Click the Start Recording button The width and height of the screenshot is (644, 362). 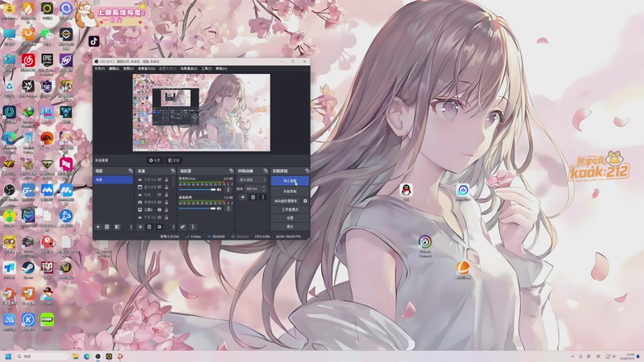tap(290, 191)
